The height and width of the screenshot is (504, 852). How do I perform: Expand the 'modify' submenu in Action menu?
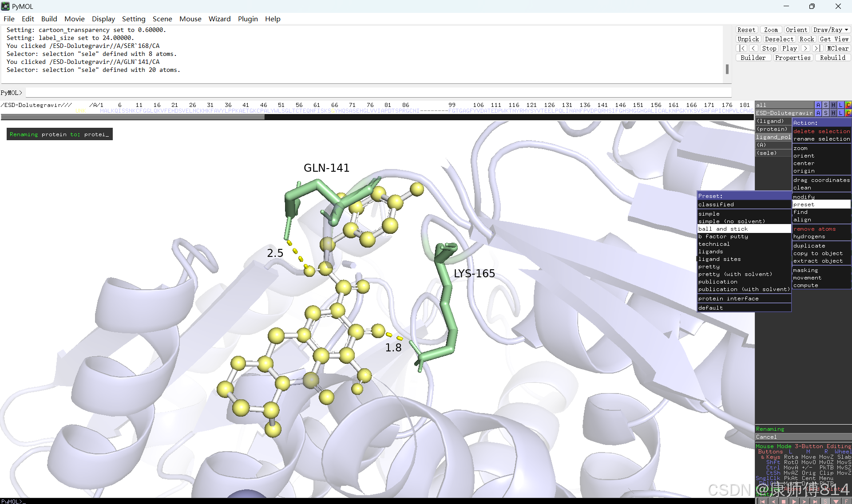click(821, 197)
